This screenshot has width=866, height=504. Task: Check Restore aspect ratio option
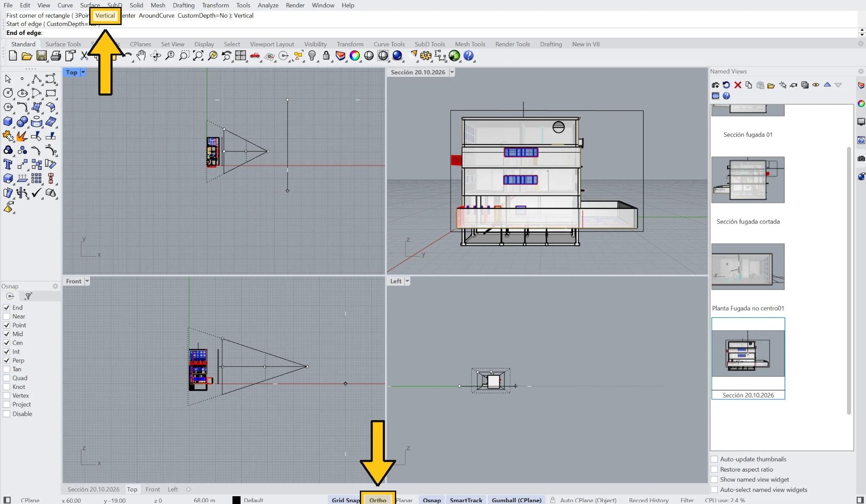tap(714, 469)
